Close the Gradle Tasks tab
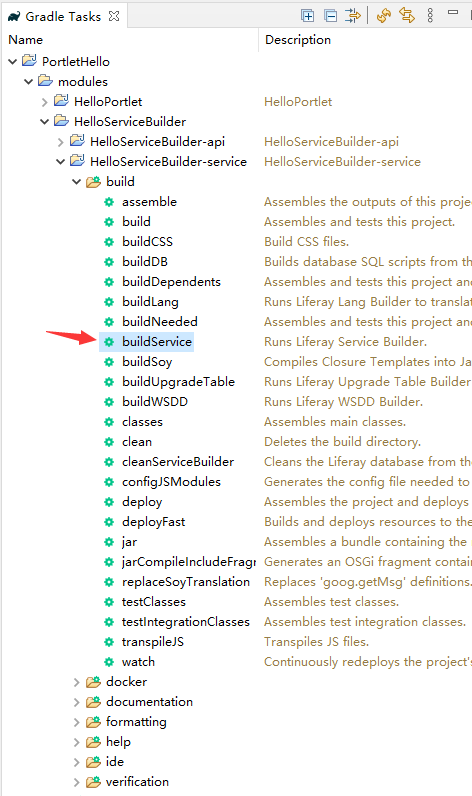 point(114,16)
